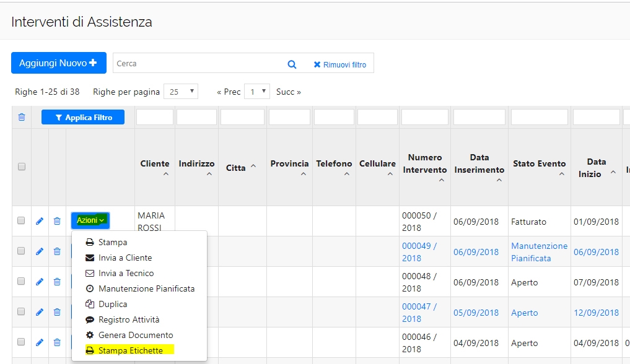Open the page number dropdown
This screenshot has height=364, width=630.
tap(257, 92)
